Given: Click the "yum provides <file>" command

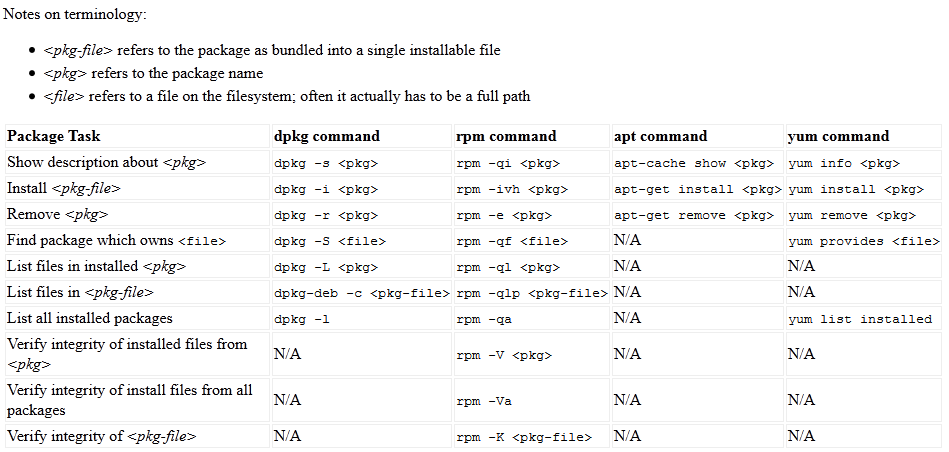Looking at the screenshot, I should click(864, 241).
